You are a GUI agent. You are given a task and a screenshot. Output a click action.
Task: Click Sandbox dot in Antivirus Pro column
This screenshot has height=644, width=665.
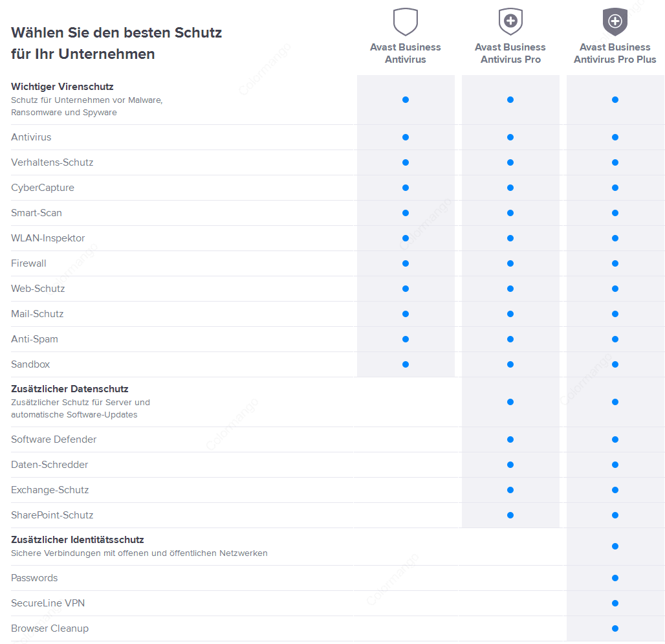510,364
